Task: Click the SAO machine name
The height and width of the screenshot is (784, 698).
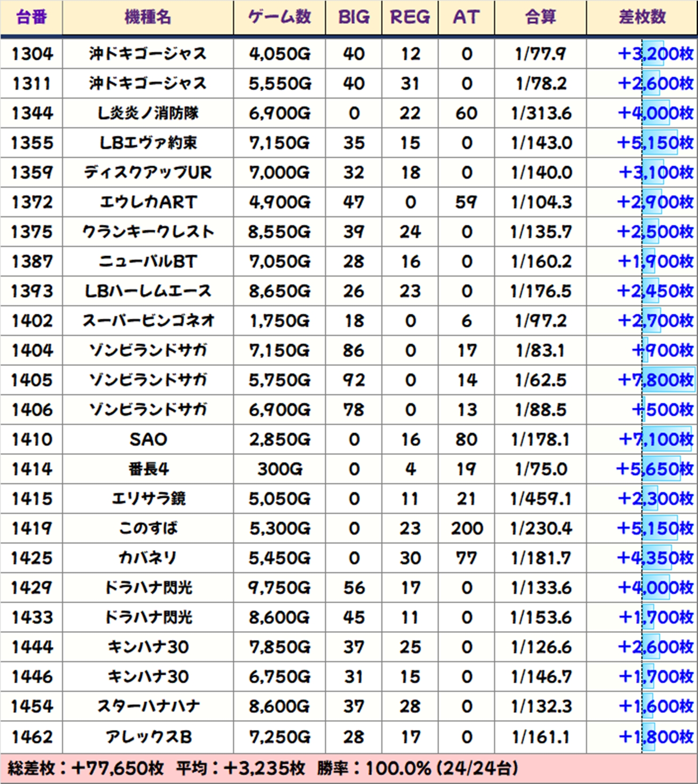Action: coord(148,440)
